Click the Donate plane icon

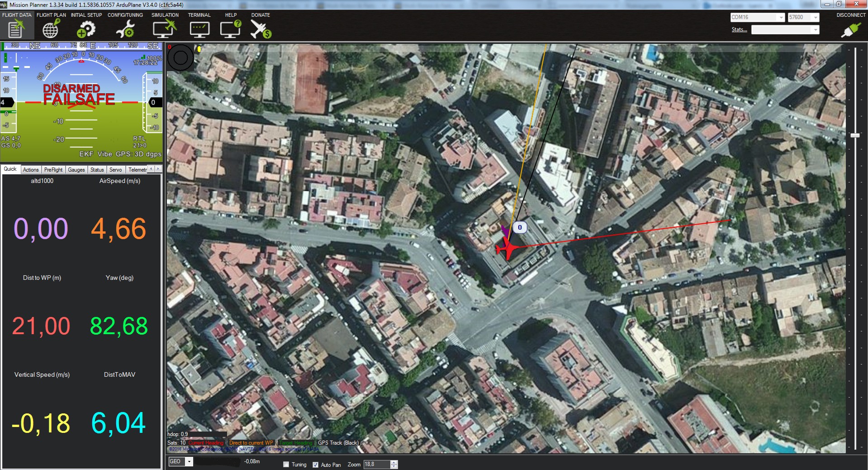[261, 29]
